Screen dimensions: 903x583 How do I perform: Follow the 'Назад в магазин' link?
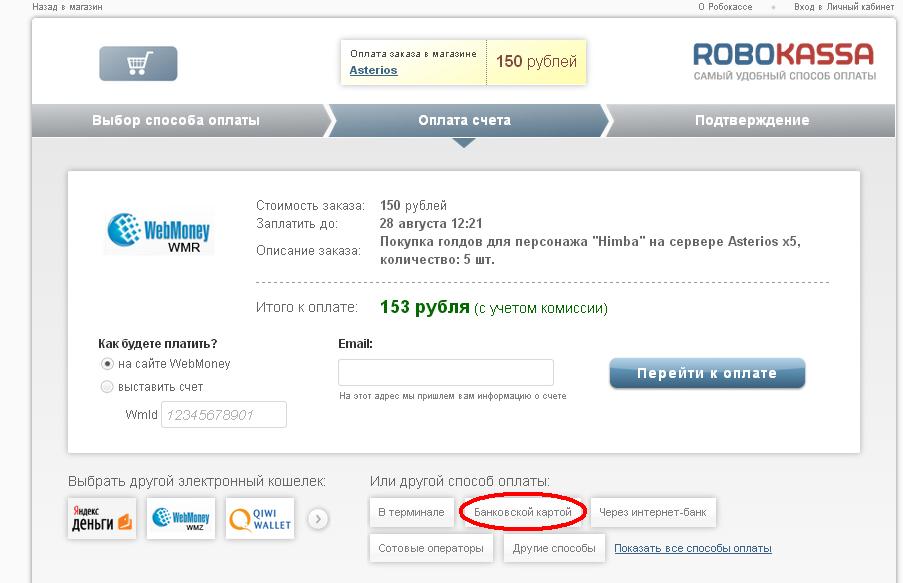click(x=67, y=7)
